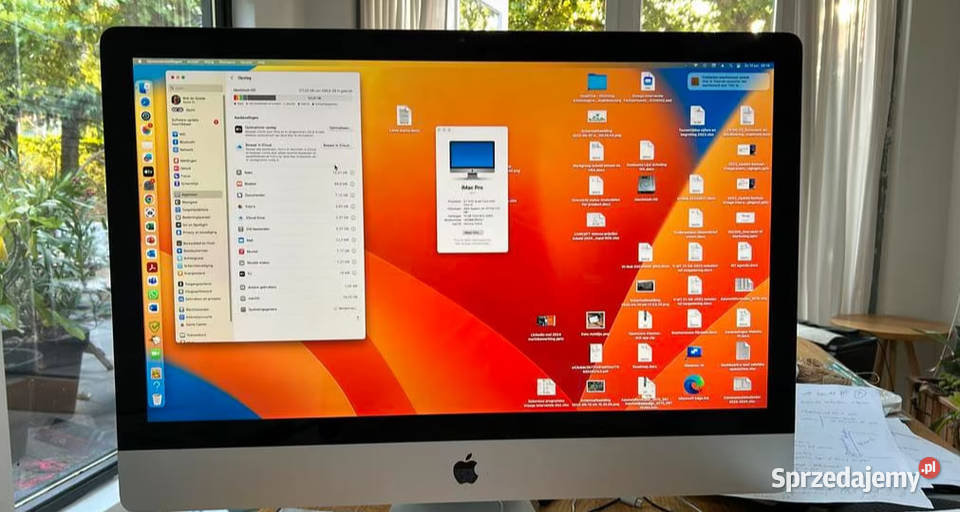Open Microsoft Teams from the Dock
Screen dimensions: 960x512
click(152, 280)
